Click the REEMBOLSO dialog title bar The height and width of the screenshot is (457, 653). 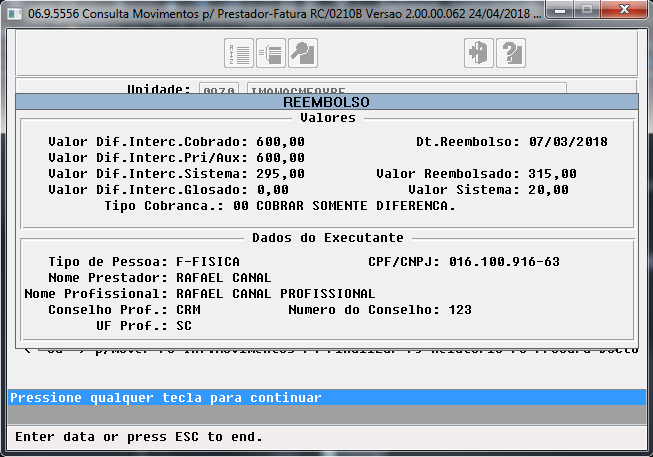coord(326,102)
